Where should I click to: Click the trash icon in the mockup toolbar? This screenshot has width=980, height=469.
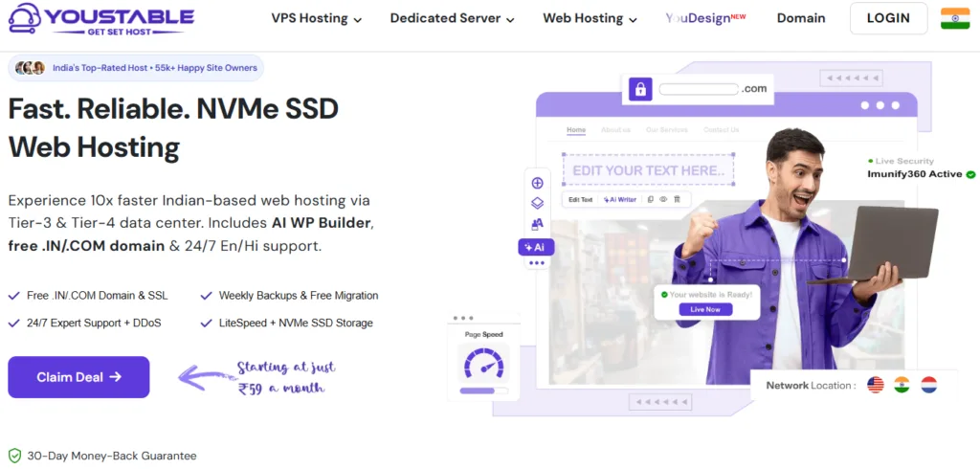(677, 199)
